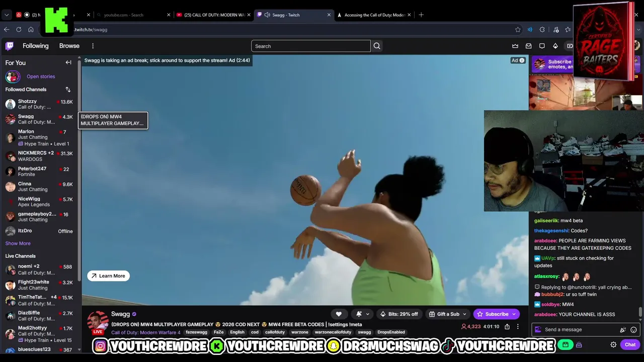Select the Swagg - Twitch tab
This screenshot has width=644, height=362.
[294, 15]
